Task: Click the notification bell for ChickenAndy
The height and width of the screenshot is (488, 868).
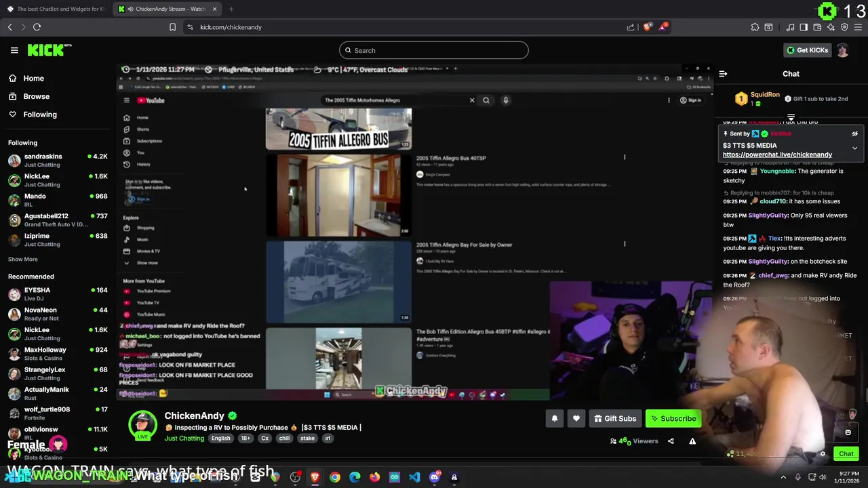Action: 555,419
